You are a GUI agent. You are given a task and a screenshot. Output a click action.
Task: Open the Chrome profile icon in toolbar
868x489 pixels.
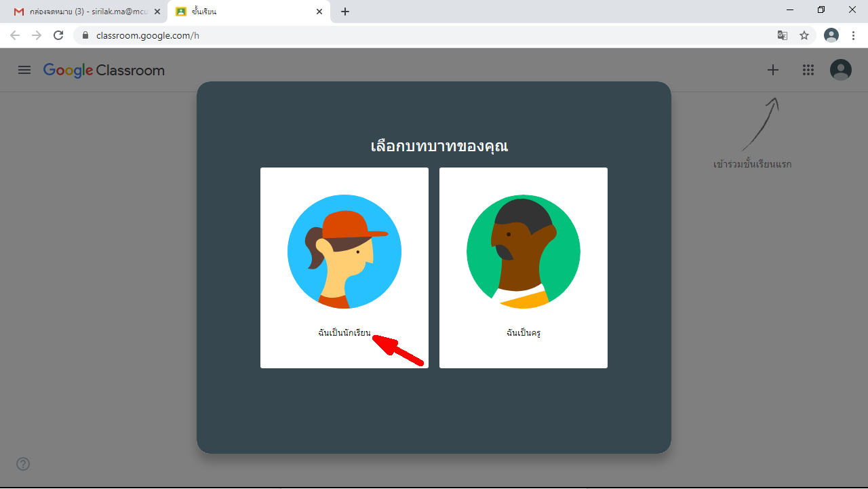[831, 35]
